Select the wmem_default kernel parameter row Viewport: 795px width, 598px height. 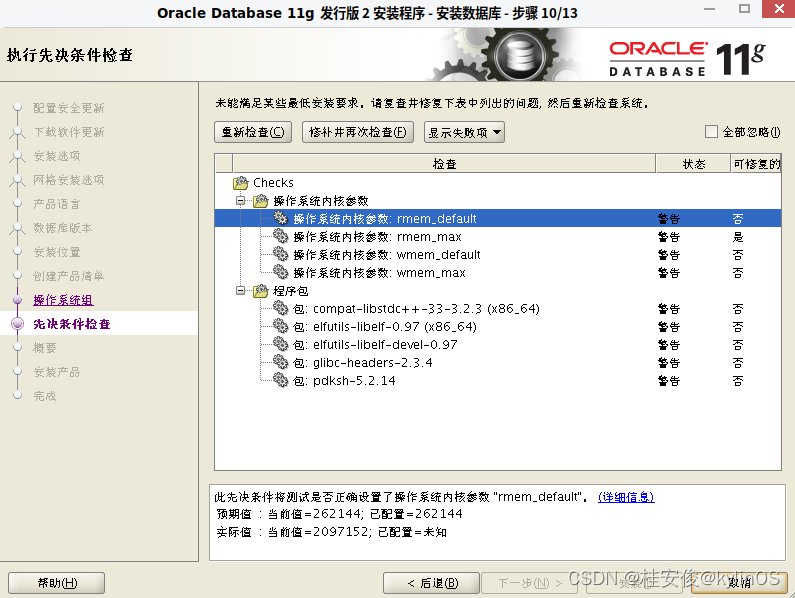497,254
